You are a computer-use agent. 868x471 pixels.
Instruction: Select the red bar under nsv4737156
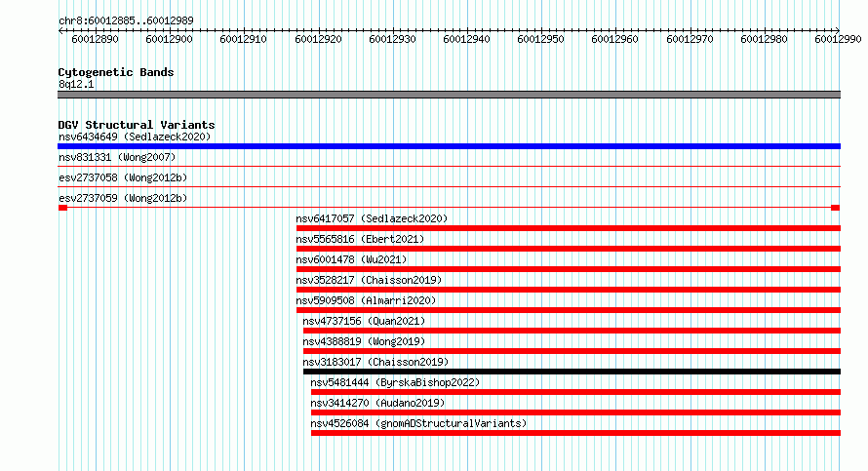tap(572, 331)
